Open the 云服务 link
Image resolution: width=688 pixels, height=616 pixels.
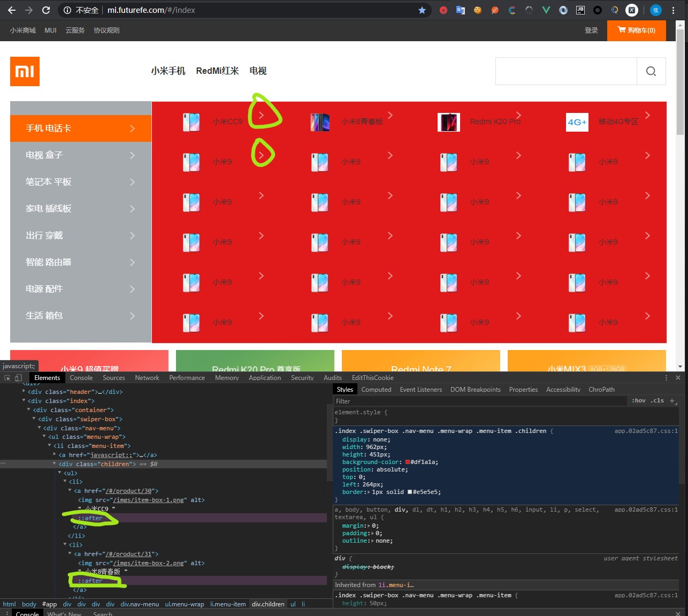[75, 31]
